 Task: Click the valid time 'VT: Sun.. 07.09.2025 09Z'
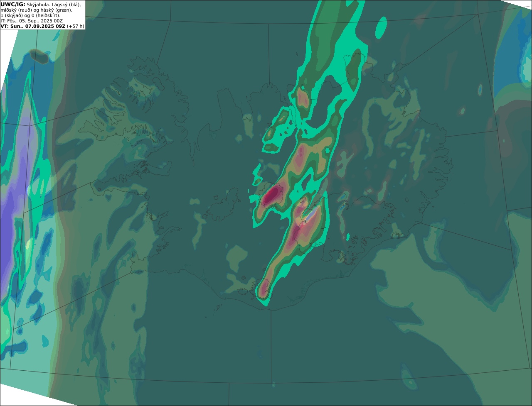(x=33, y=26)
